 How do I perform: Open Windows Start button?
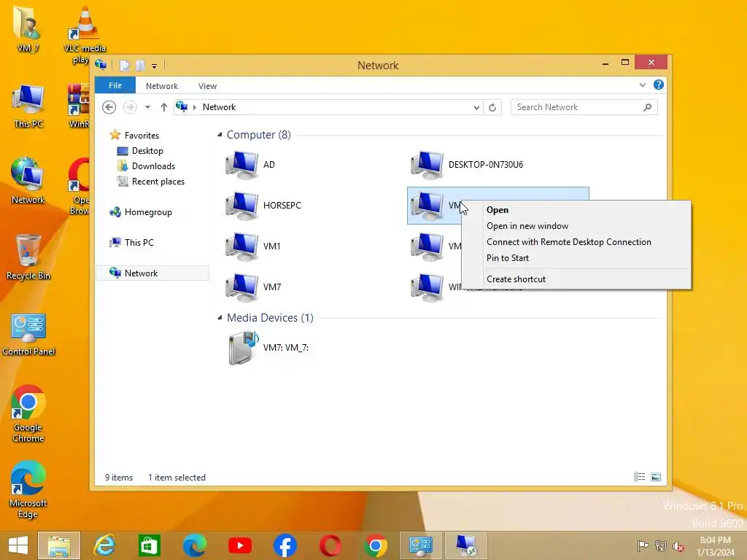click(x=18, y=545)
